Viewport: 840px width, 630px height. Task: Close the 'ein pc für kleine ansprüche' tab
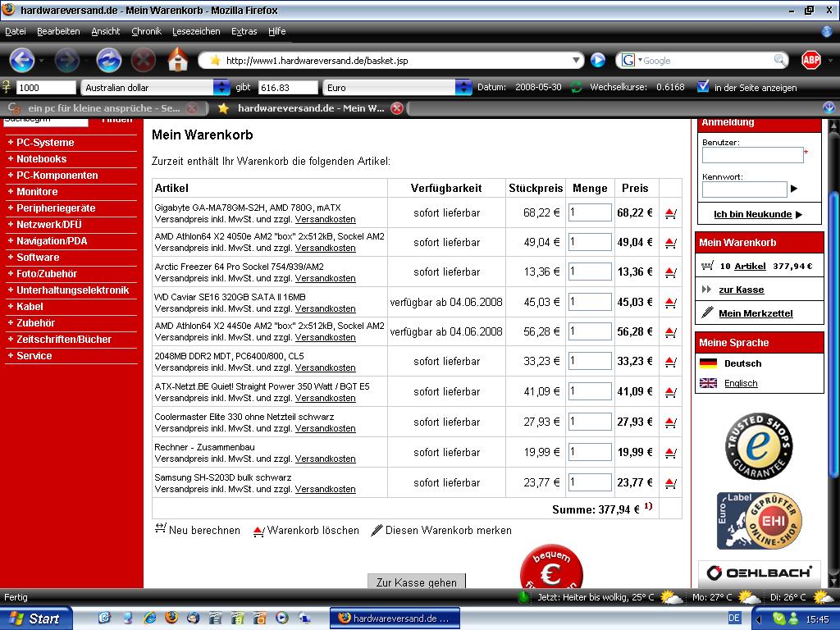click(192, 108)
